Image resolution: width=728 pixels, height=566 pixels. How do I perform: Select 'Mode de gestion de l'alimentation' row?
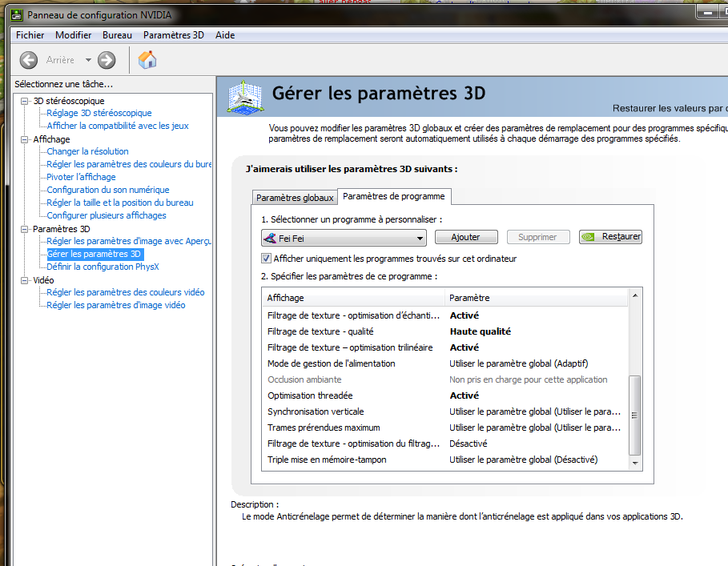click(x=444, y=363)
